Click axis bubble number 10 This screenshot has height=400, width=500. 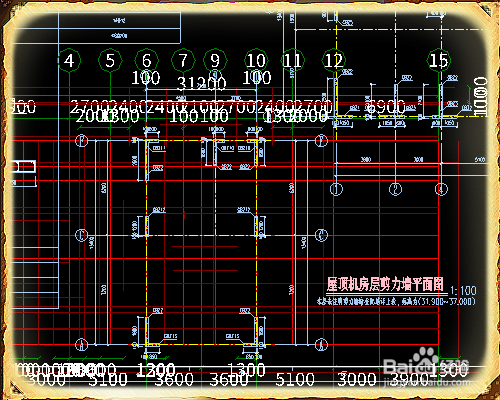point(256,60)
